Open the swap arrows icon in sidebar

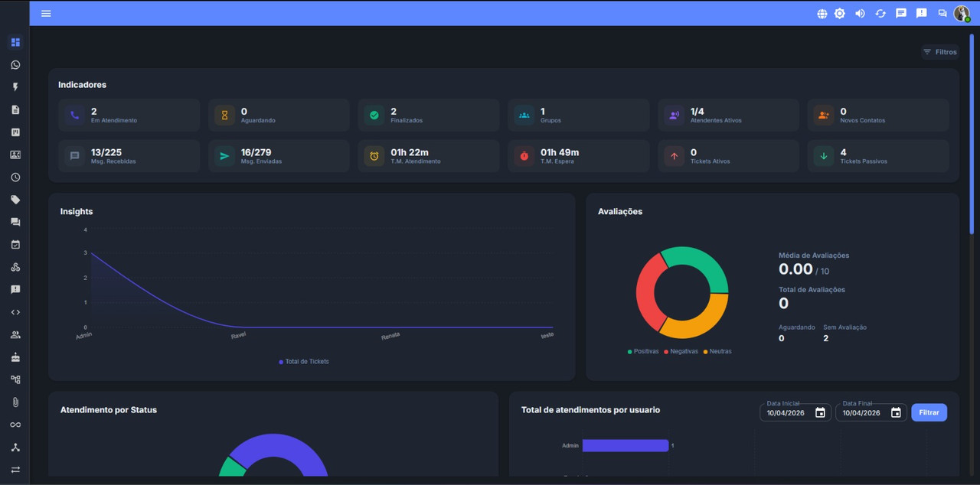(15, 469)
